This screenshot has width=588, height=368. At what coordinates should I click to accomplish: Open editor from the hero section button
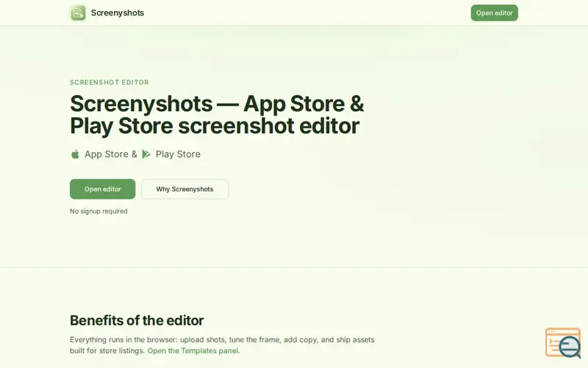click(x=102, y=189)
